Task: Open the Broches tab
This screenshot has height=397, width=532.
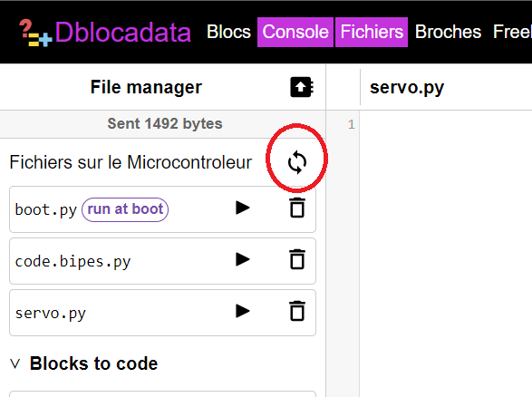Action: (x=448, y=32)
